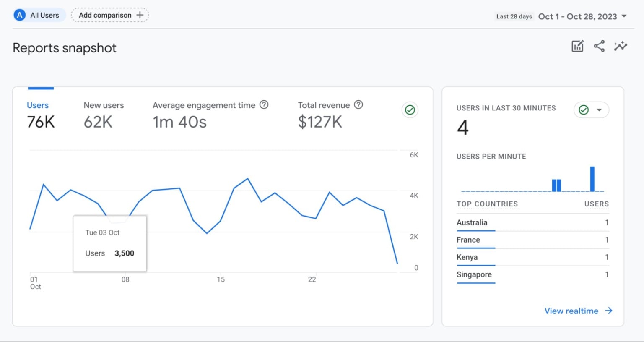644x342 pixels.
Task: Open Insights with the sparkline icon
Action: (621, 46)
